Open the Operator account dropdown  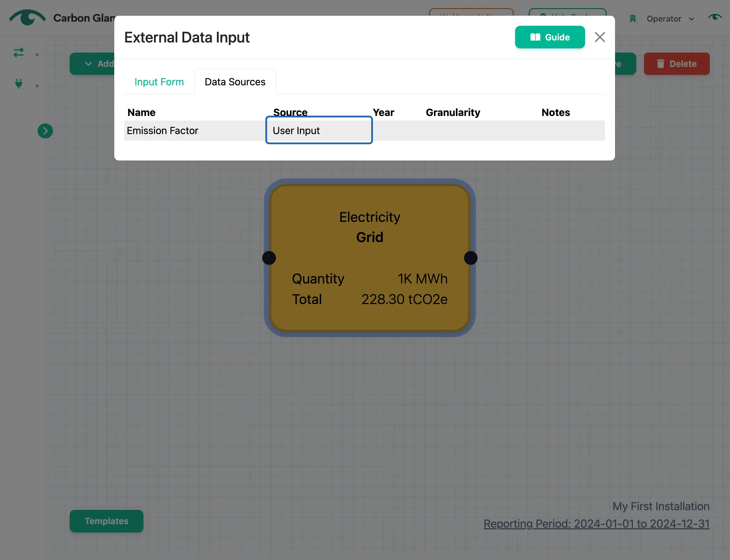tap(670, 19)
